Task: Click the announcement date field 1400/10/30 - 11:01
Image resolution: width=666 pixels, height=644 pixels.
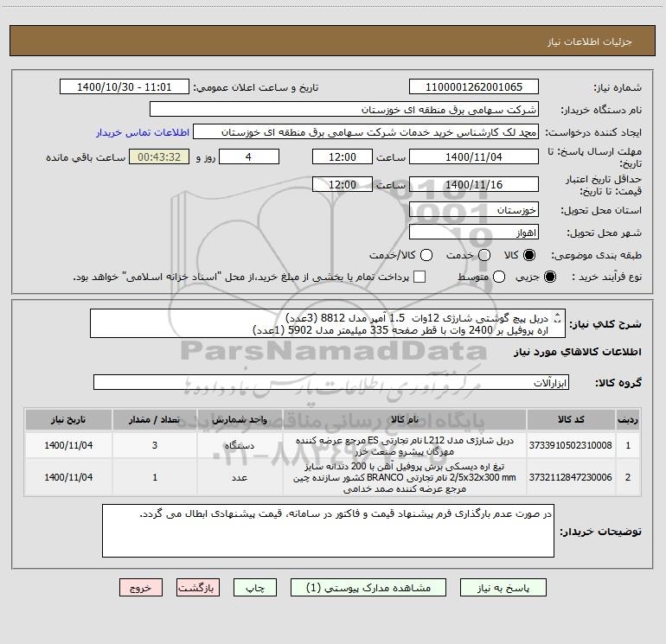Action: click(125, 87)
